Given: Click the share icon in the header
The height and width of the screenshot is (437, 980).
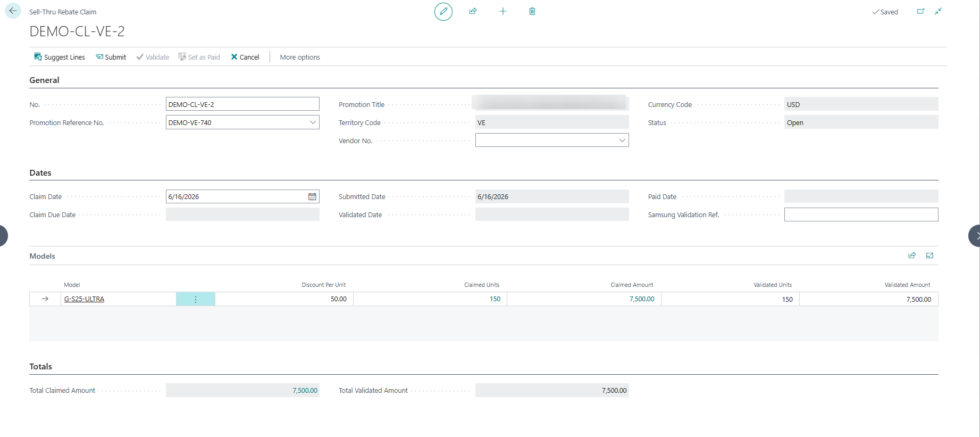Looking at the screenshot, I should click(x=473, y=11).
